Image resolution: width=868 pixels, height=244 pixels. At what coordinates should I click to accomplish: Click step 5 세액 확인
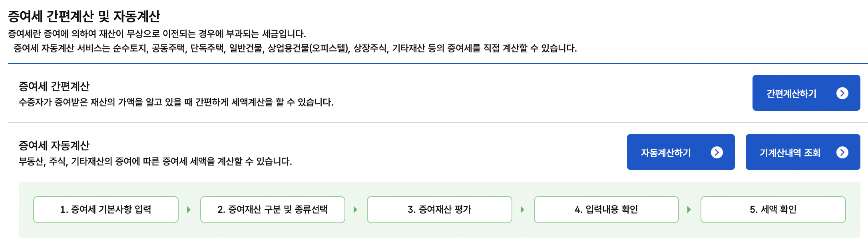tap(772, 209)
